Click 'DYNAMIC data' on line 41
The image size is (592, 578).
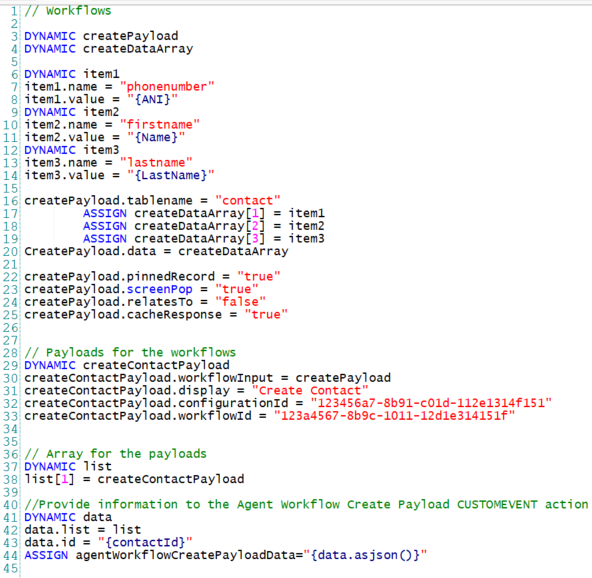(x=68, y=517)
